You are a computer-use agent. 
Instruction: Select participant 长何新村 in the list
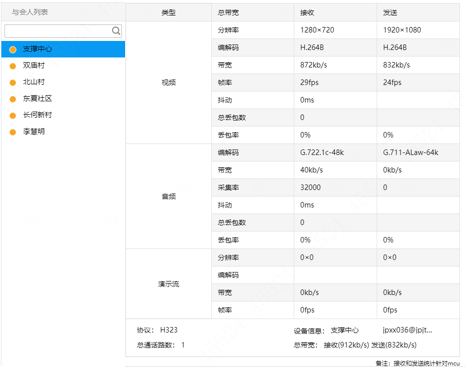pyautogui.click(x=63, y=115)
